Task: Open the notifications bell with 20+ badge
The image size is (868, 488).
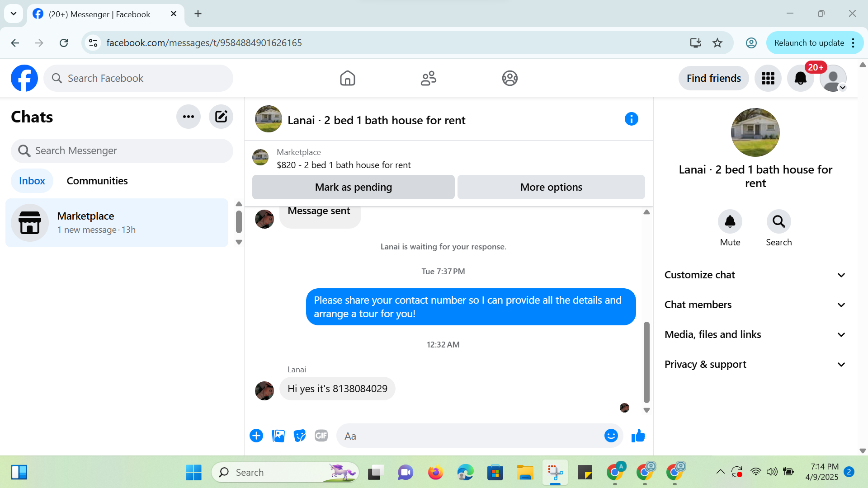Action: [x=800, y=78]
